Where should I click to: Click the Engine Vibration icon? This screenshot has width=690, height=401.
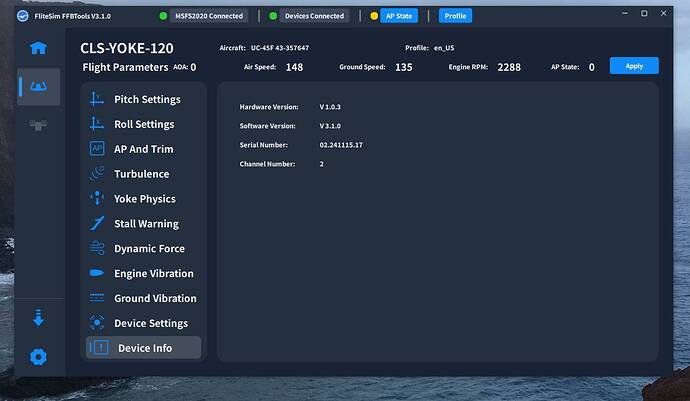(97, 273)
